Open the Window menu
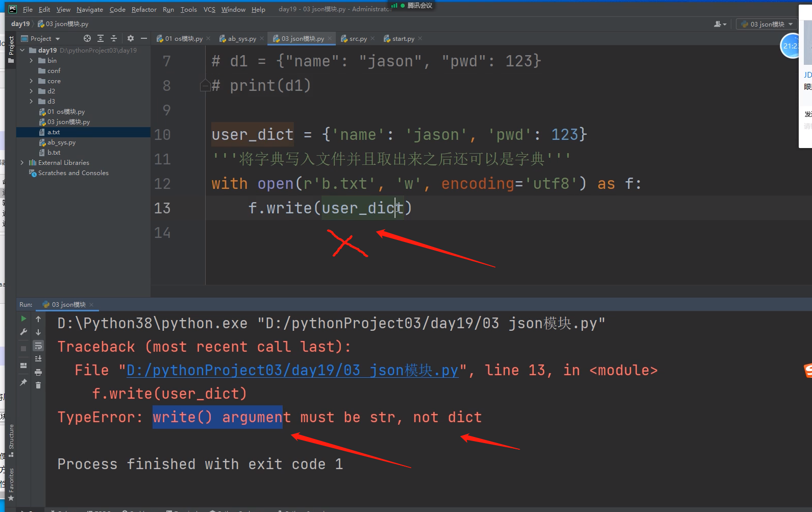Viewport: 812px width, 512px height. point(233,9)
